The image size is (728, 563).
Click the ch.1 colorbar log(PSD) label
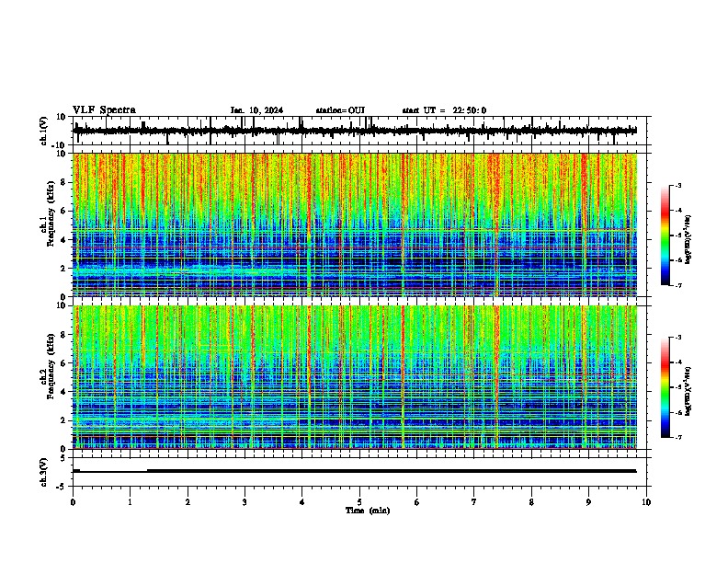[688, 240]
